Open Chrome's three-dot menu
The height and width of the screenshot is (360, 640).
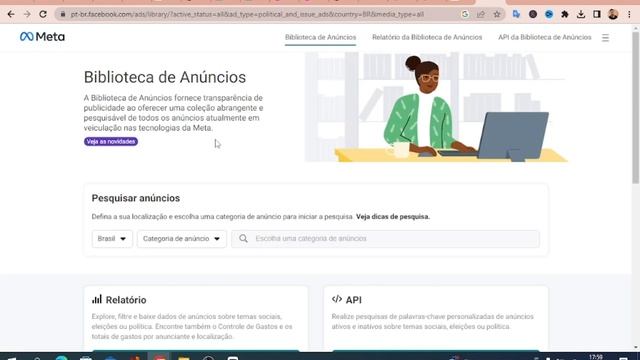click(629, 14)
